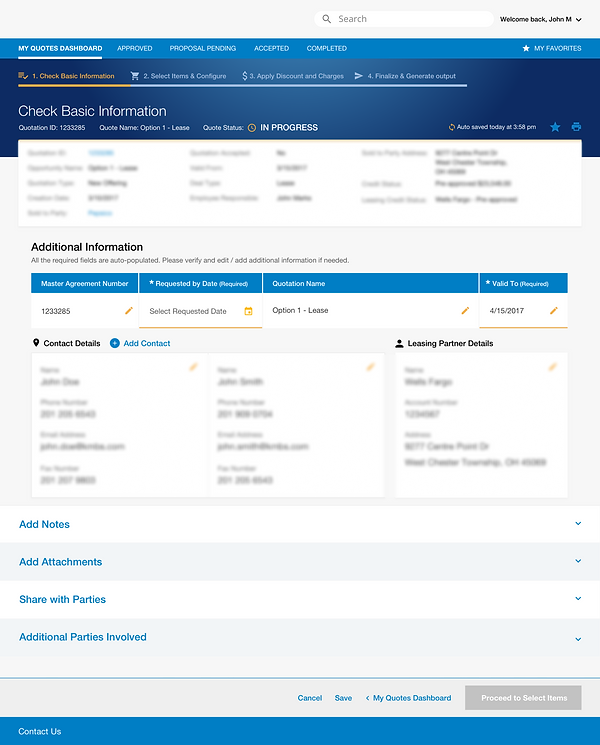The width and height of the screenshot is (600, 745).
Task: Switch to My Quotes Dashboard tab
Action: click(x=60, y=48)
